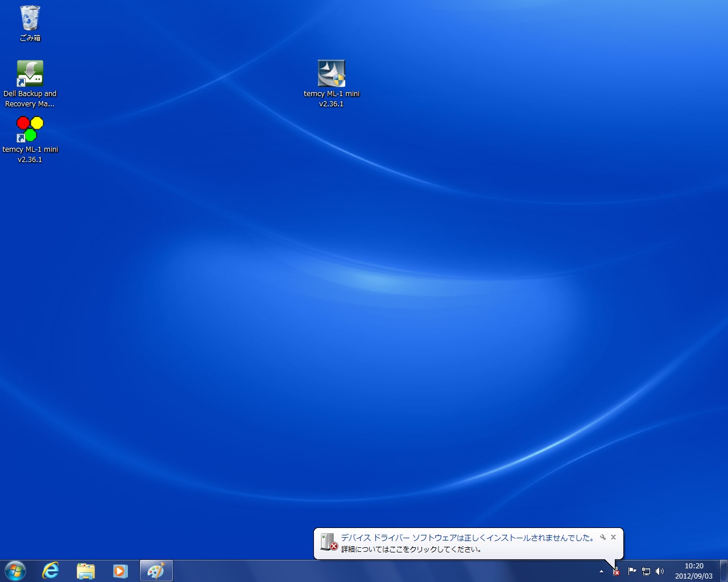Screen dimensions: 728x582
Task: Click the device driver error tray icon
Action: (x=617, y=571)
